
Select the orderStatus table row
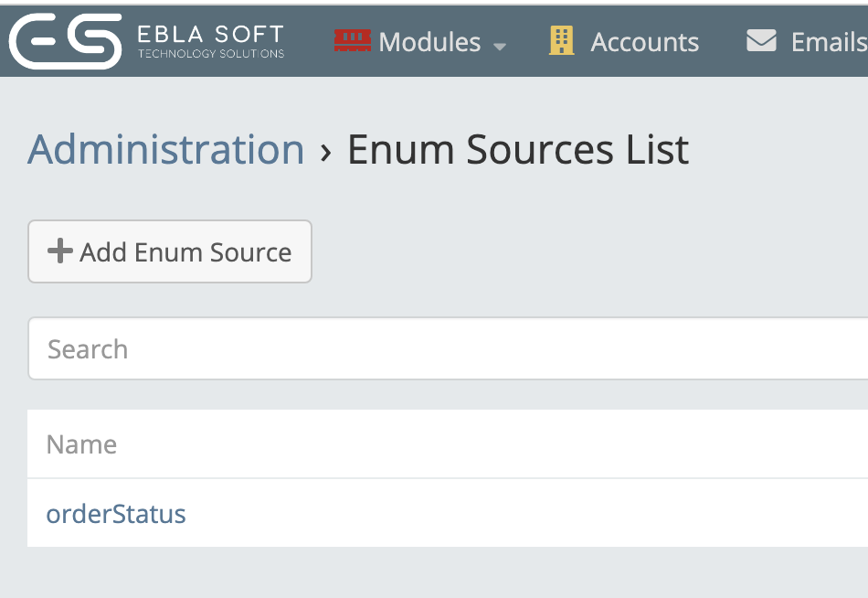tap(448, 513)
